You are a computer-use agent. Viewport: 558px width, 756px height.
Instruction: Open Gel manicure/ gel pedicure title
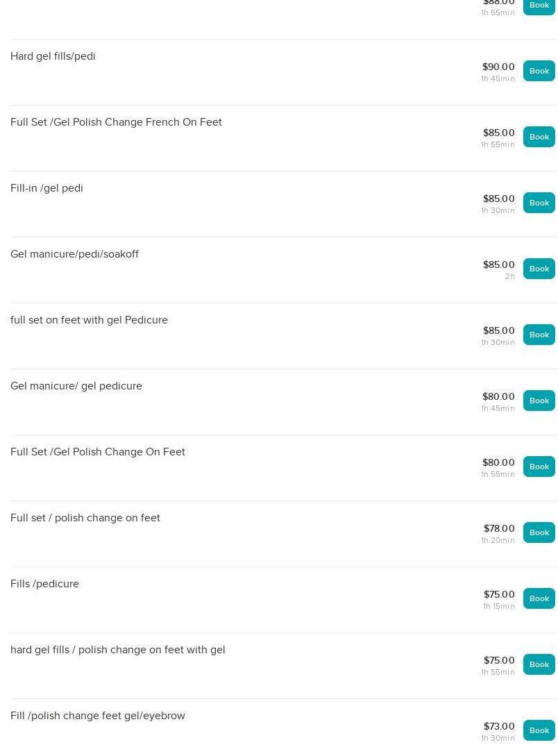(x=76, y=386)
